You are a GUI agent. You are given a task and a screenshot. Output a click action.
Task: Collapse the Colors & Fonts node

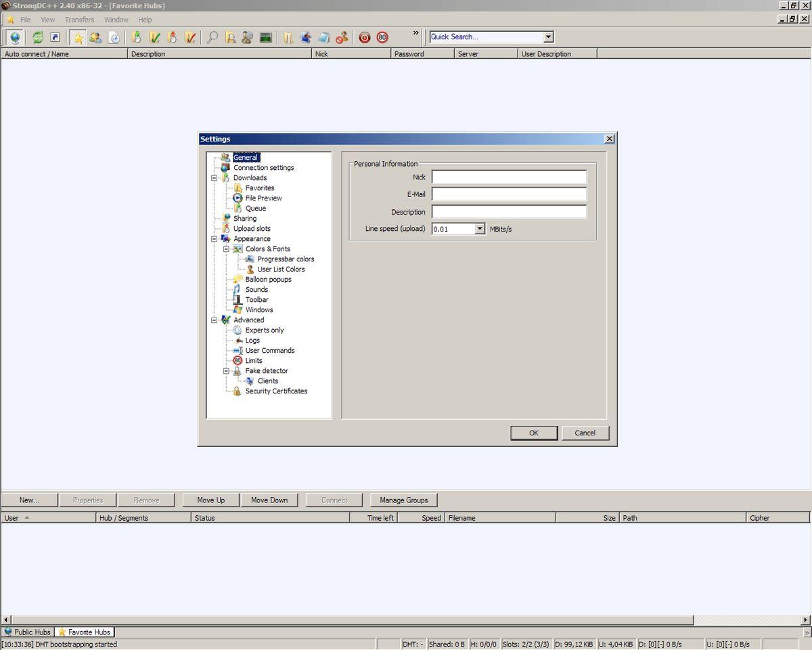coord(227,249)
